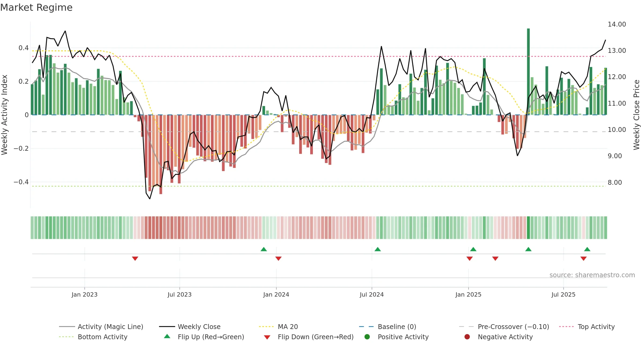Click the Pre-Crossover (−0.10) legend entry
This screenshot has width=644, height=362.
[504, 327]
